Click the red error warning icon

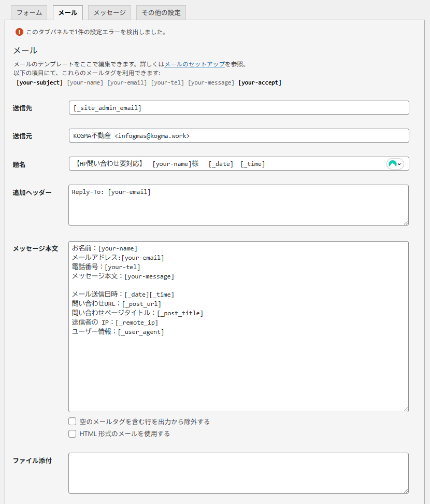pyautogui.click(x=20, y=32)
